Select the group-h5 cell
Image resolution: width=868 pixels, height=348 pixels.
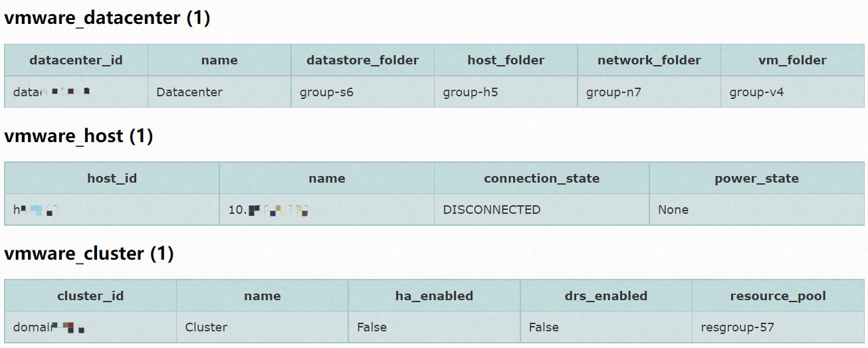tap(506, 92)
